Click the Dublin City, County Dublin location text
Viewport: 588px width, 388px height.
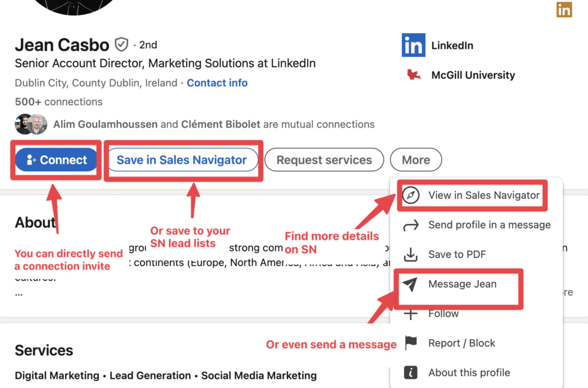[96, 83]
